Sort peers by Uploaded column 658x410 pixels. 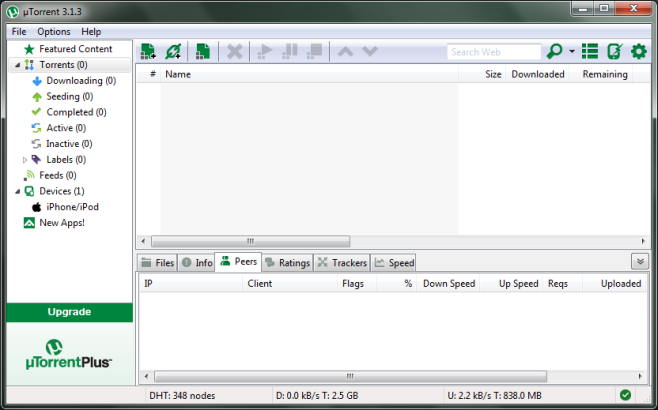click(x=614, y=284)
